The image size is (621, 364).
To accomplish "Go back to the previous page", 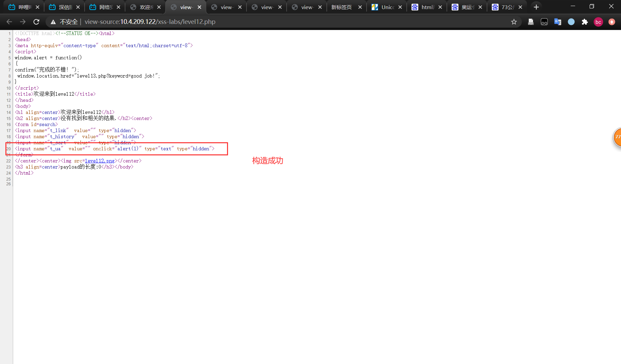I will point(9,22).
